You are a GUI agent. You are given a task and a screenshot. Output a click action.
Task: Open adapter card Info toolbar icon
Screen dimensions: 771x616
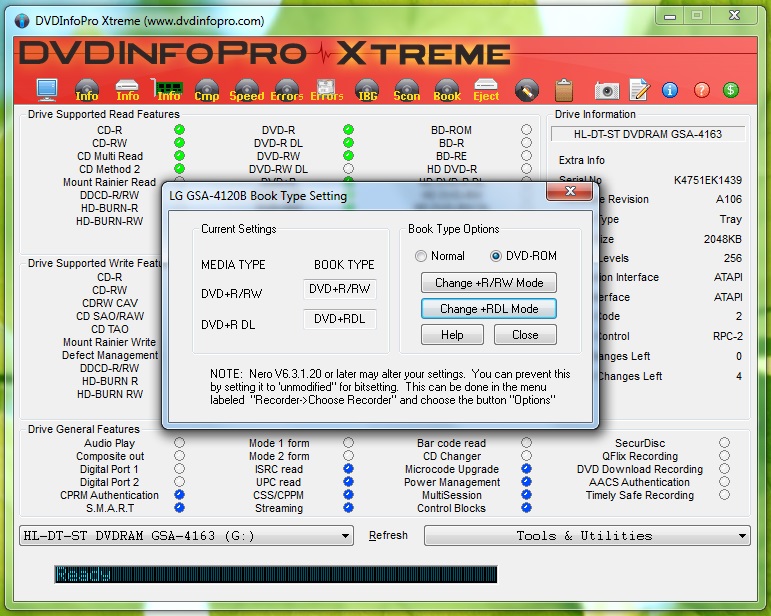[x=168, y=90]
